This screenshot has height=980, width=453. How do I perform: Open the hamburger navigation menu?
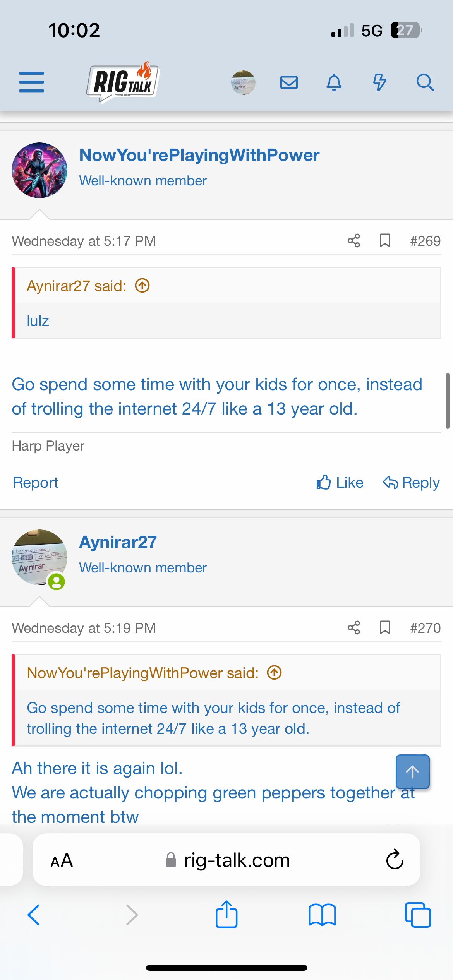point(31,82)
